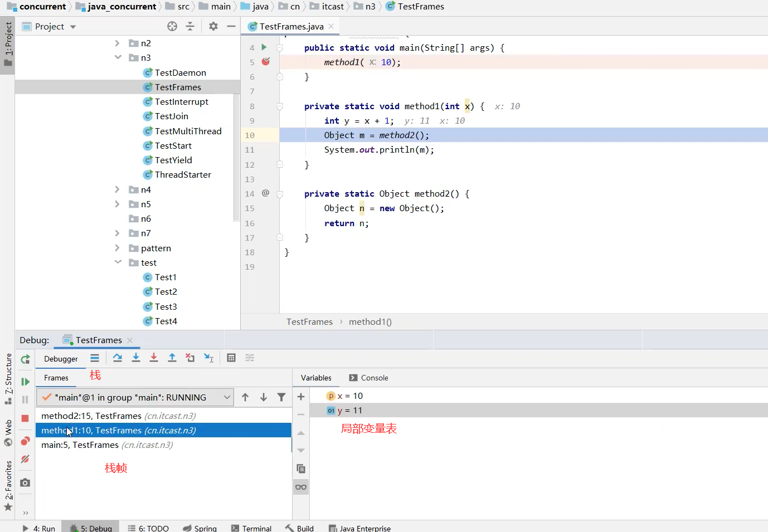Expand n4 folder

(117, 189)
